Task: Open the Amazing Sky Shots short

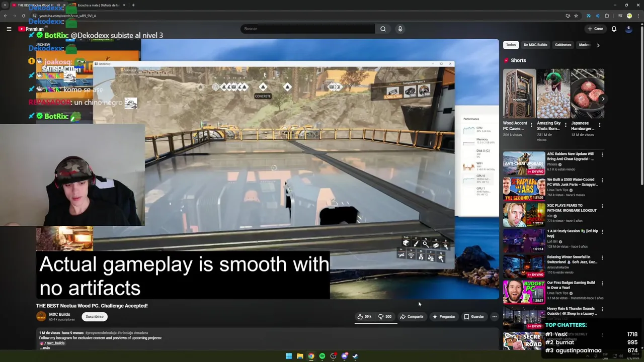Action: [x=553, y=94]
